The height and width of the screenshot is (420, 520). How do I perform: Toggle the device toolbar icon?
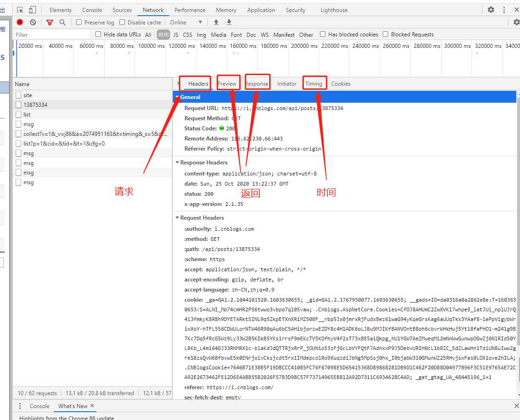tap(32, 10)
